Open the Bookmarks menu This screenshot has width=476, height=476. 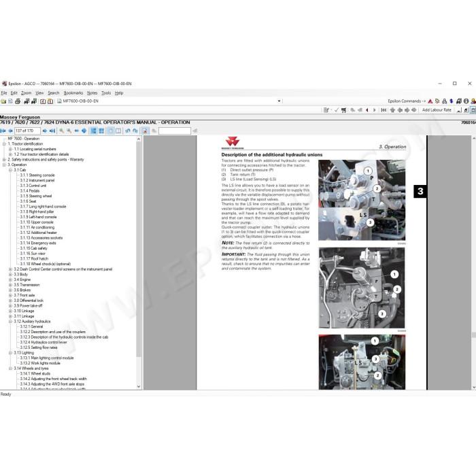(73, 93)
